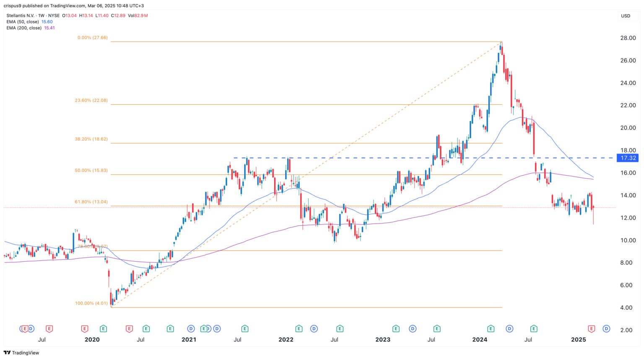Click the blue dividend icon near the 2024 label
The height and width of the screenshot is (359, 644).
tap(509, 329)
